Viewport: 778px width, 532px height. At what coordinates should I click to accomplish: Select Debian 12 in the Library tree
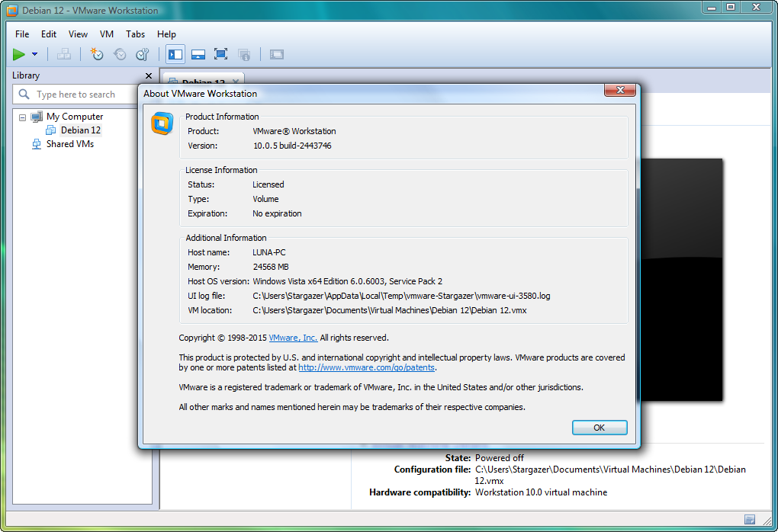80,130
